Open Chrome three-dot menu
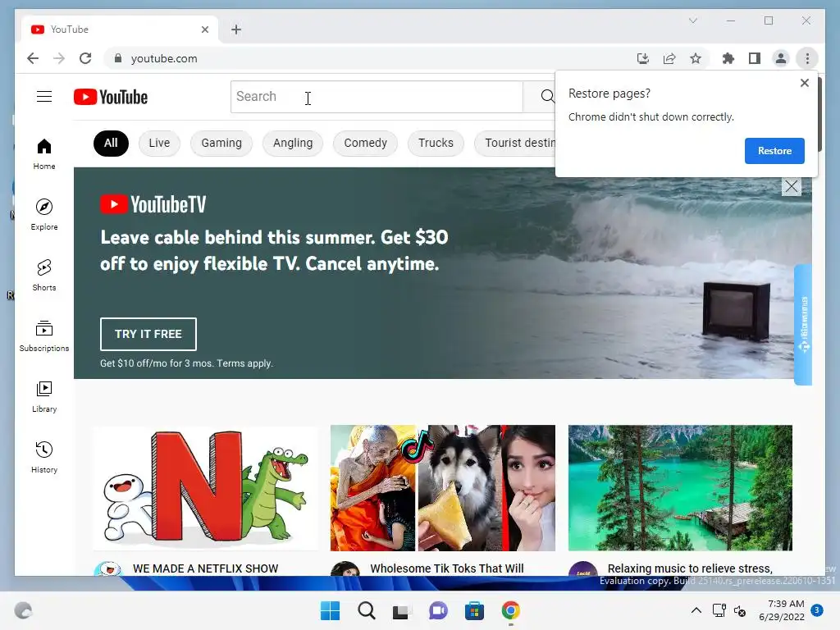The image size is (840, 630). (807, 58)
